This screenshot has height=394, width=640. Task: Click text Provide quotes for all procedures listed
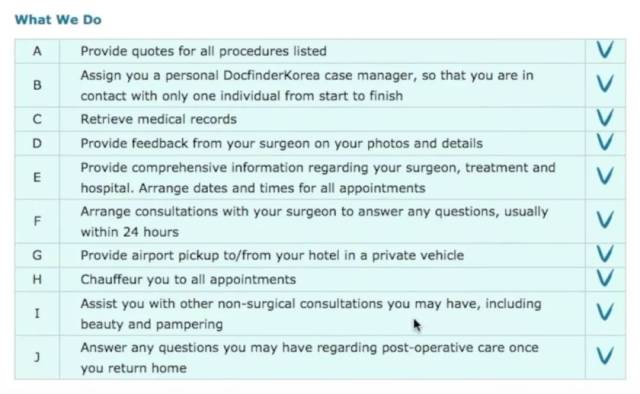[x=203, y=51]
